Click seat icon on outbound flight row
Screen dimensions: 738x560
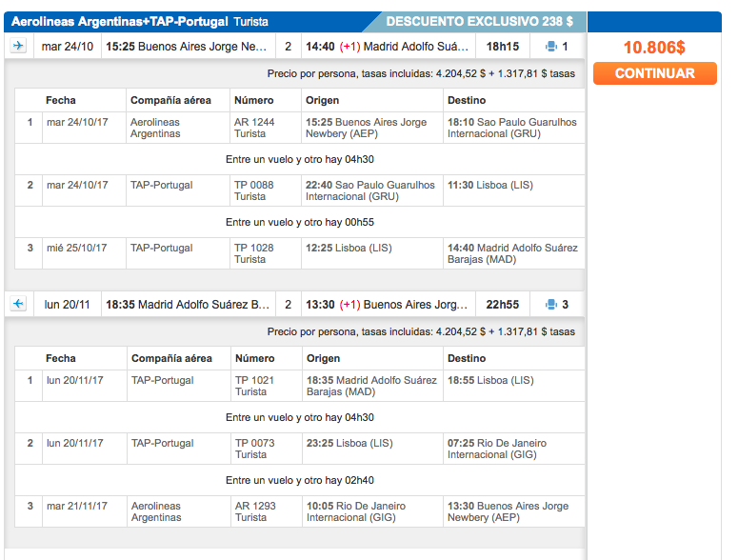pos(550,47)
